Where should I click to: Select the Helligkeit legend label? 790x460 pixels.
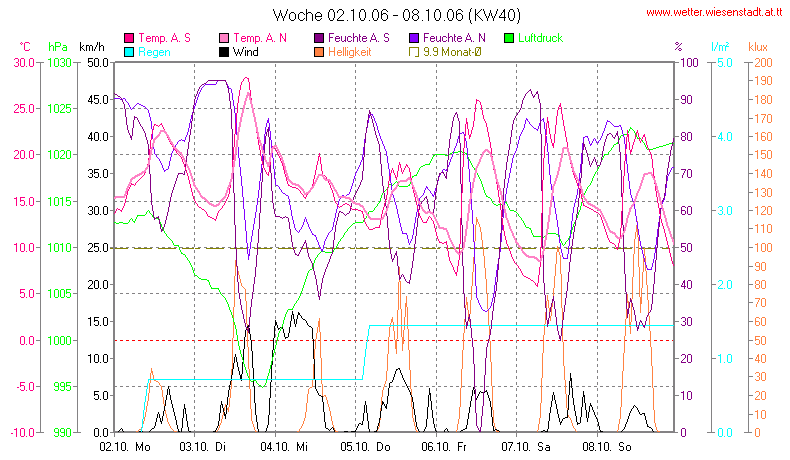click(350, 52)
